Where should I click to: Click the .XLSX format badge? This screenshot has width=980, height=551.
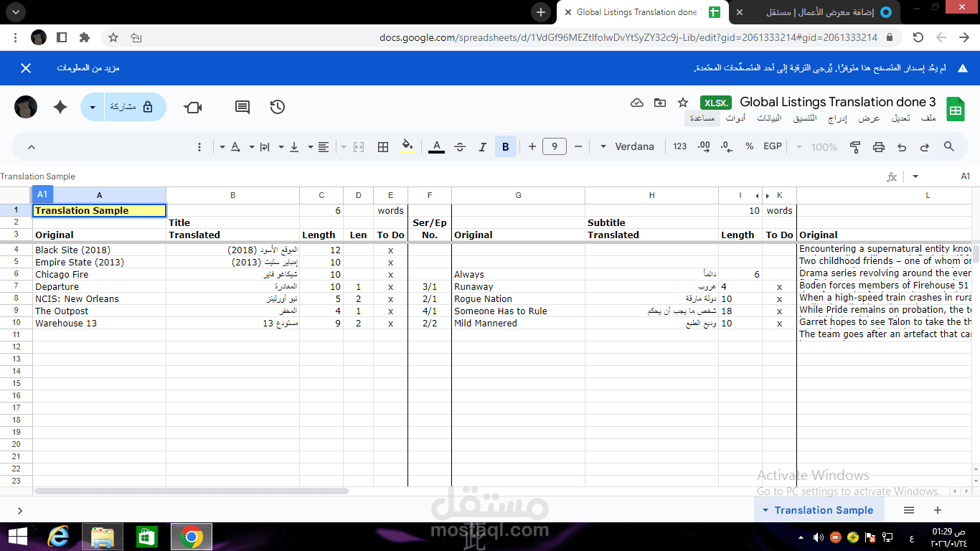click(716, 103)
